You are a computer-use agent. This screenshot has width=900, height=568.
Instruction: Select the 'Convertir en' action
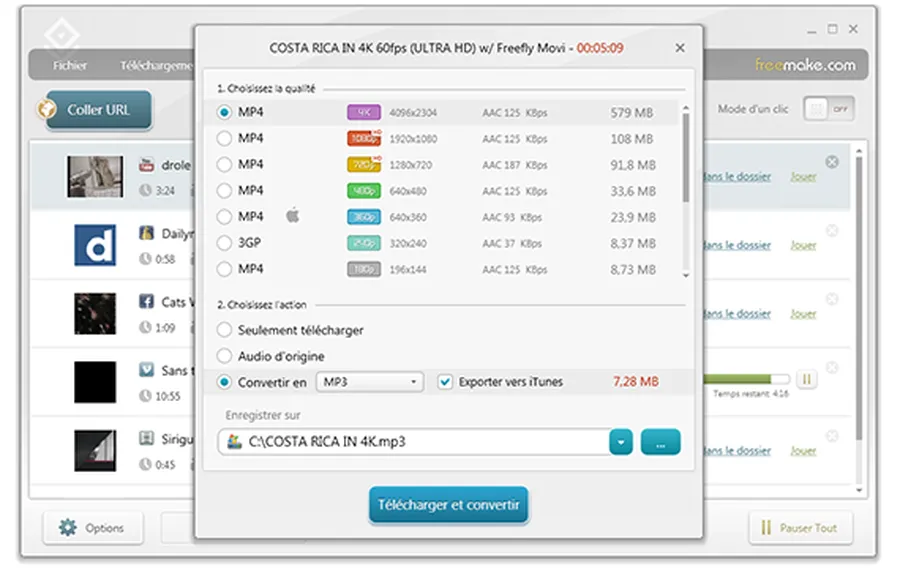click(224, 382)
